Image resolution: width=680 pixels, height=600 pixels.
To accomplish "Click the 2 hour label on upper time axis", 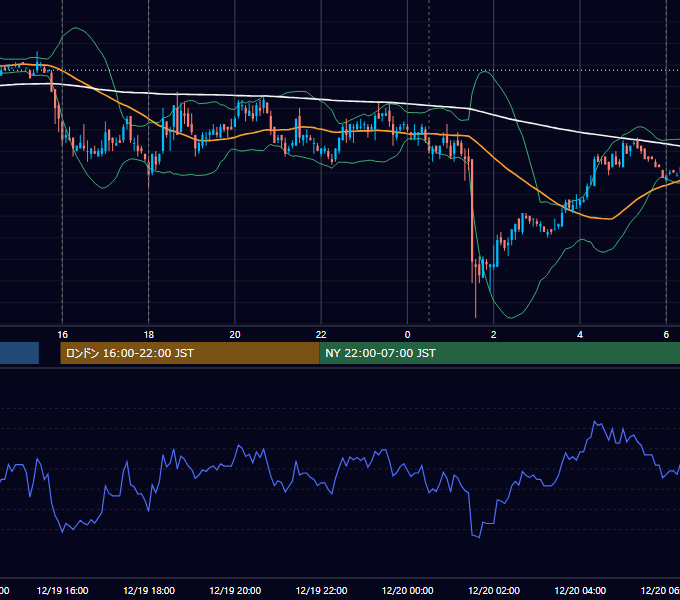I will [494, 334].
